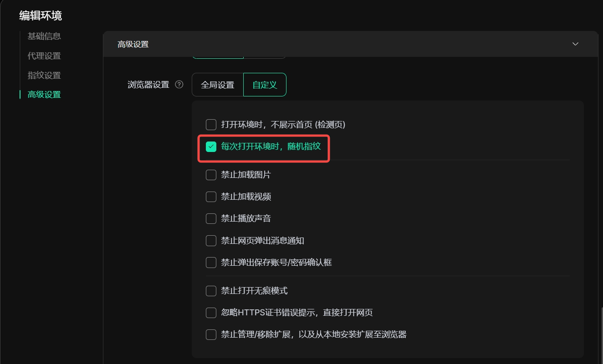This screenshot has width=603, height=364.
Task: Open 指纹设置 in the sidebar
Action: (x=44, y=75)
